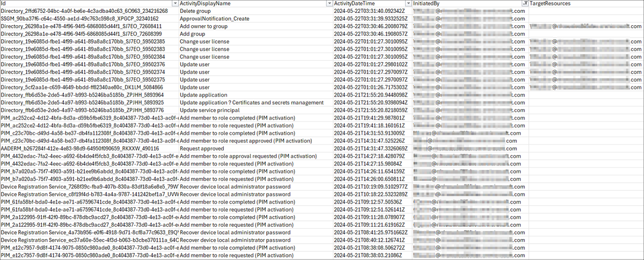This screenshot has width=644, height=260.
Task: Click the "Update application" activity cell
Action: [255, 95]
